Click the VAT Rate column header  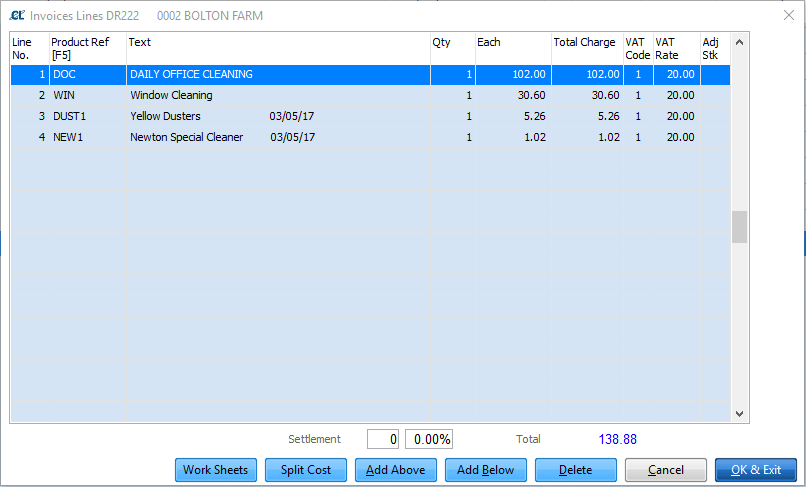(x=676, y=48)
